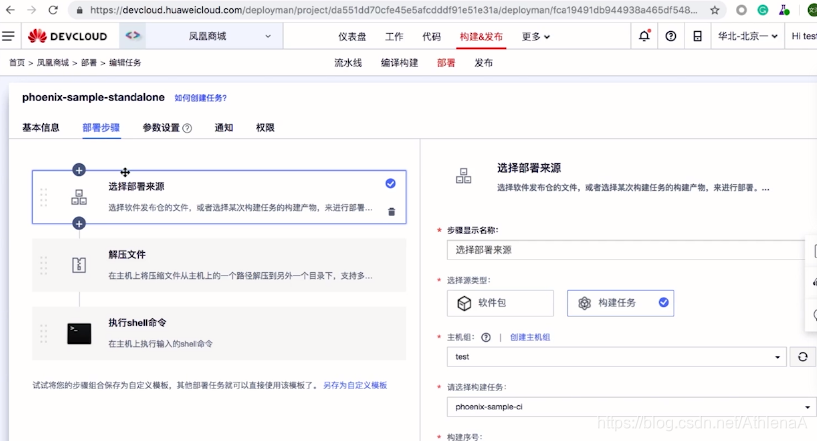Screen dimensions: 817x441
Task: Switch to 编译构建 sub-tab
Action: click(399, 63)
